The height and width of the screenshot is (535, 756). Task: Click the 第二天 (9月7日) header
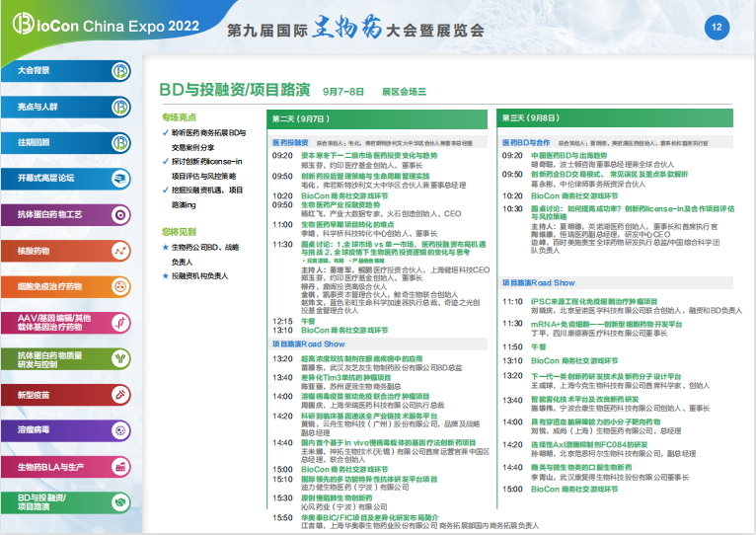302,118
